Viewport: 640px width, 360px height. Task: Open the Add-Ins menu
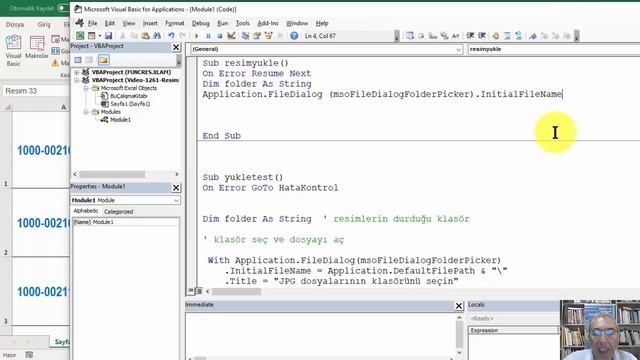click(268, 23)
